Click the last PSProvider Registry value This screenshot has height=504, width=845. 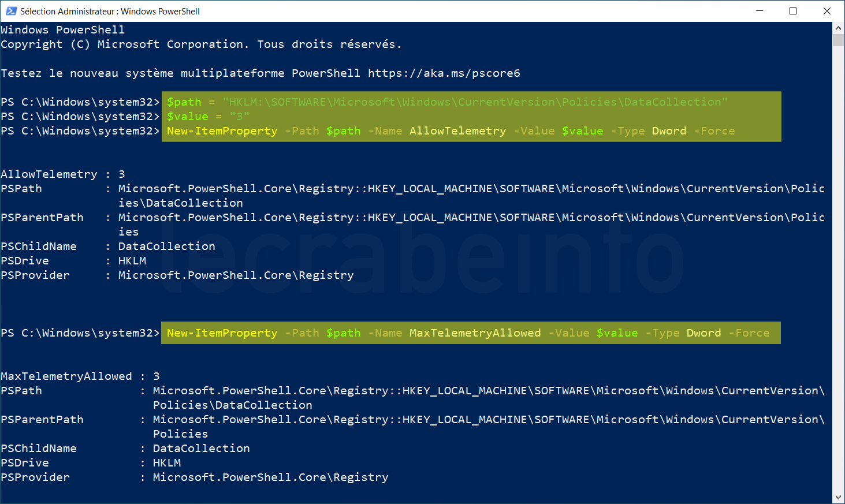[270, 477]
